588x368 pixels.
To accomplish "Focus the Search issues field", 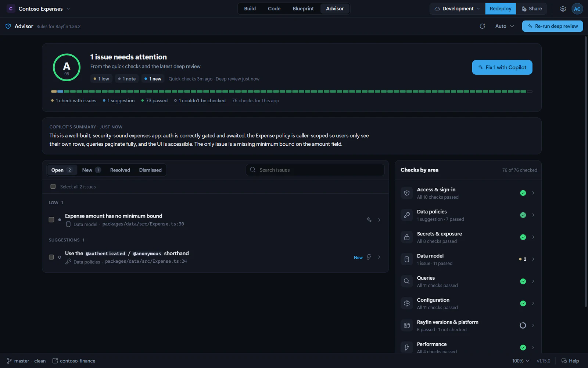I will point(315,170).
